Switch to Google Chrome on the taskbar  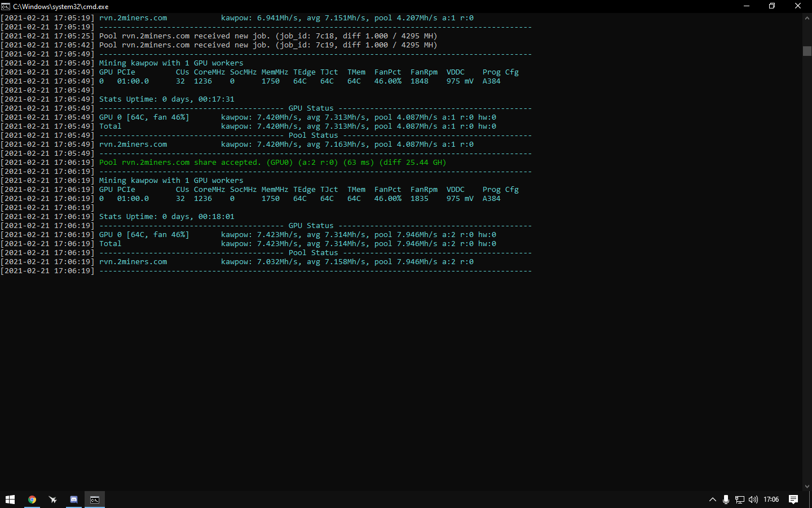pyautogui.click(x=32, y=500)
